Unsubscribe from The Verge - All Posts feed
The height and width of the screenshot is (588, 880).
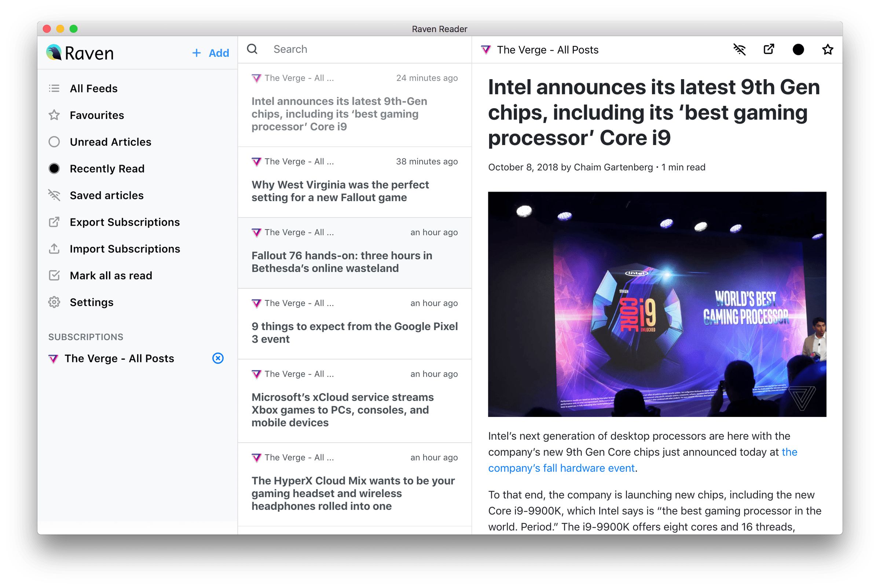[218, 358]
